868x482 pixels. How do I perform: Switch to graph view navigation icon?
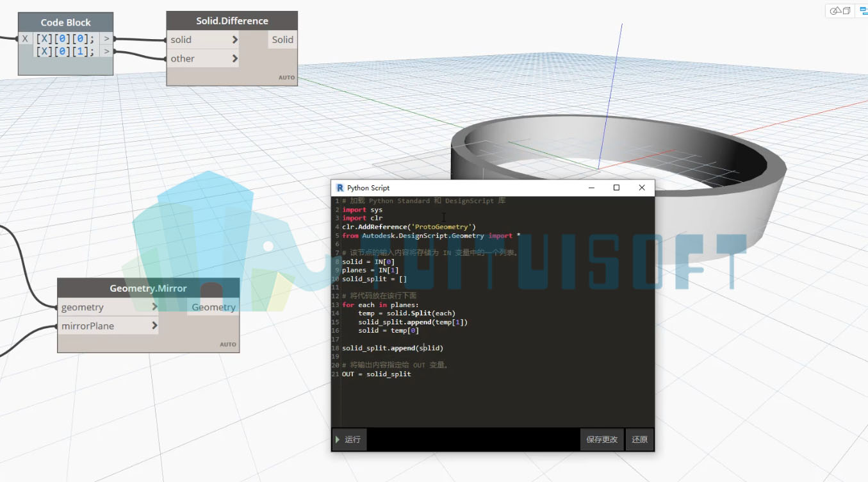[863, 11]
